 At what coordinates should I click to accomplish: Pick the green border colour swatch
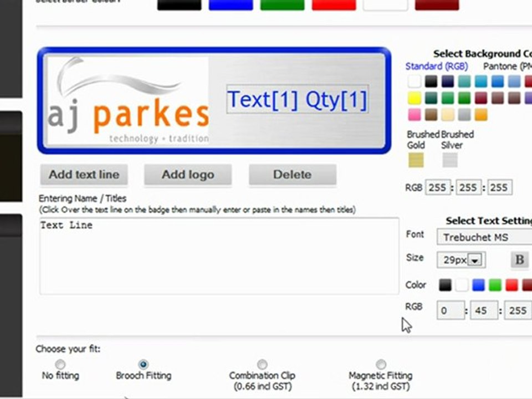pos(282,5)
